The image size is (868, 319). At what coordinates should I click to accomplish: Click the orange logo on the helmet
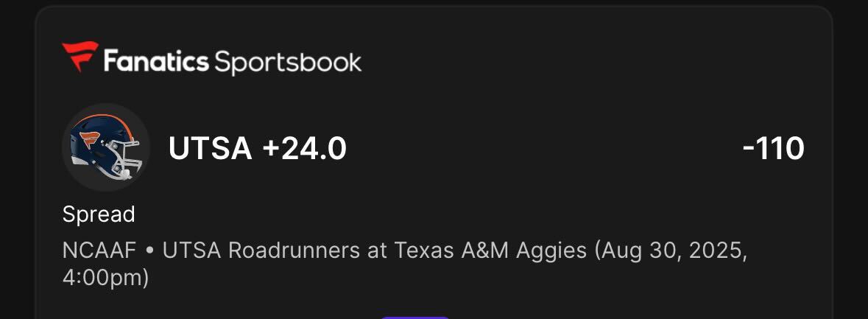(x=91, y=141)
